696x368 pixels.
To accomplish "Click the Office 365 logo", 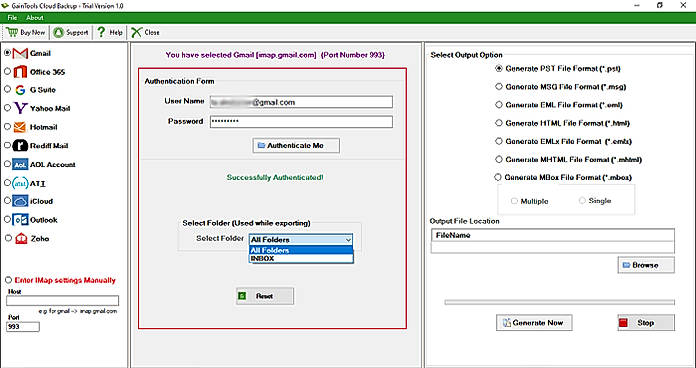I will pyautogui.click(x=20, y=71).
